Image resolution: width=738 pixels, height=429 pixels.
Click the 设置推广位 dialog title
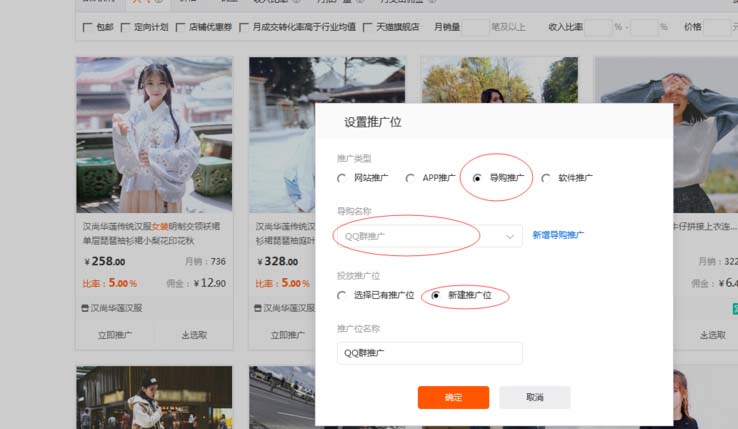coord(373,122)
